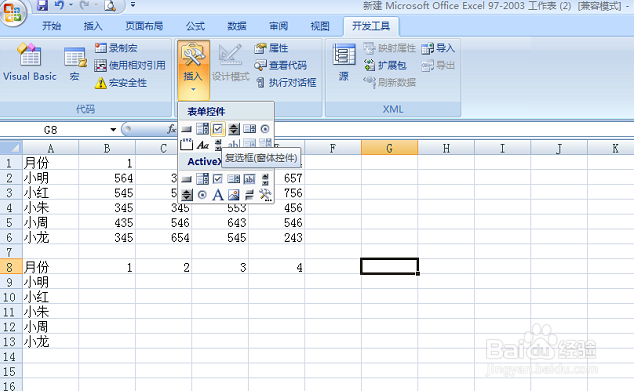Select form control Combo Box icon
The width and height of the screenshot is (634, 391).
click(202, 129)
